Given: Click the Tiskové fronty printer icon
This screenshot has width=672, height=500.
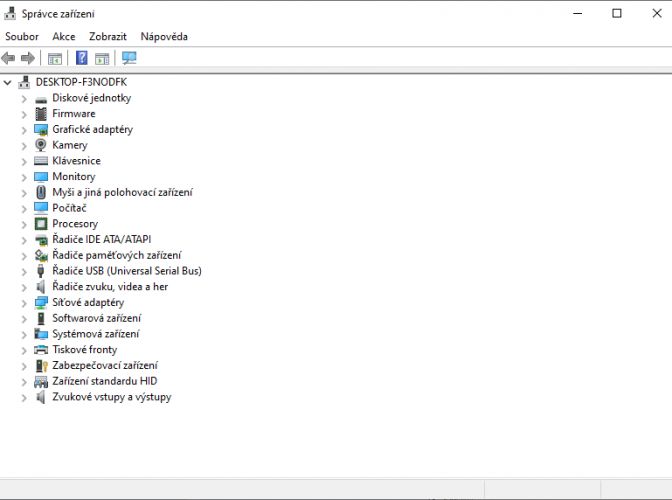Looking at the screenshot, I should (41, 350).
